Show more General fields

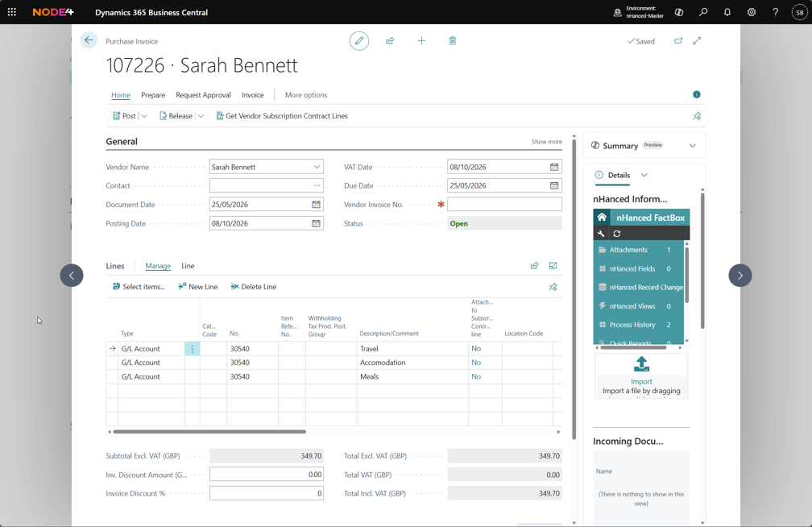(546, 142)
